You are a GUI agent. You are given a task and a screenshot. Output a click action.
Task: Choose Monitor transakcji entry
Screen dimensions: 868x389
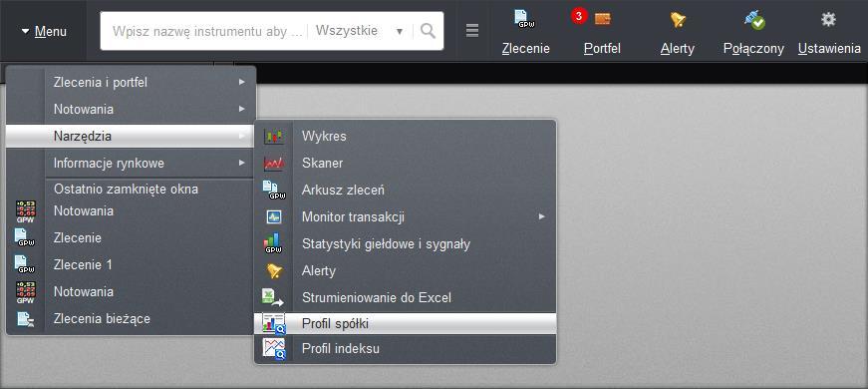tap(406, 217)
